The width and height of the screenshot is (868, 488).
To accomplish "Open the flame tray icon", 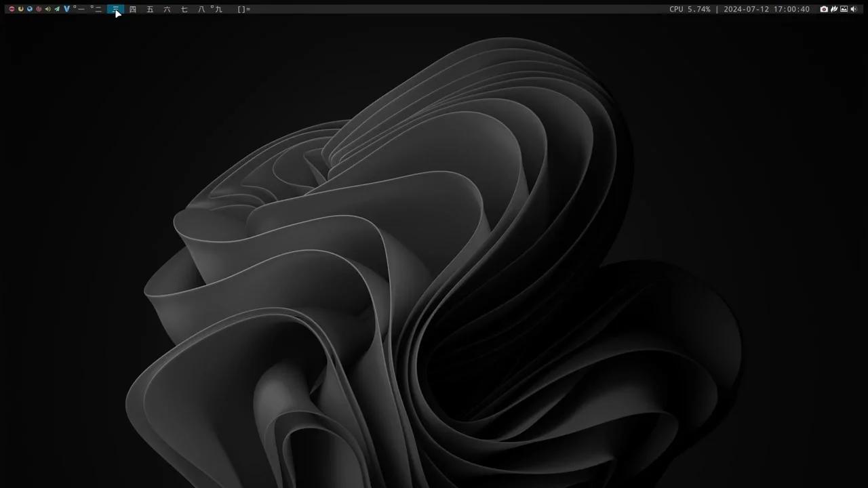I will click(x=834, y=9).
